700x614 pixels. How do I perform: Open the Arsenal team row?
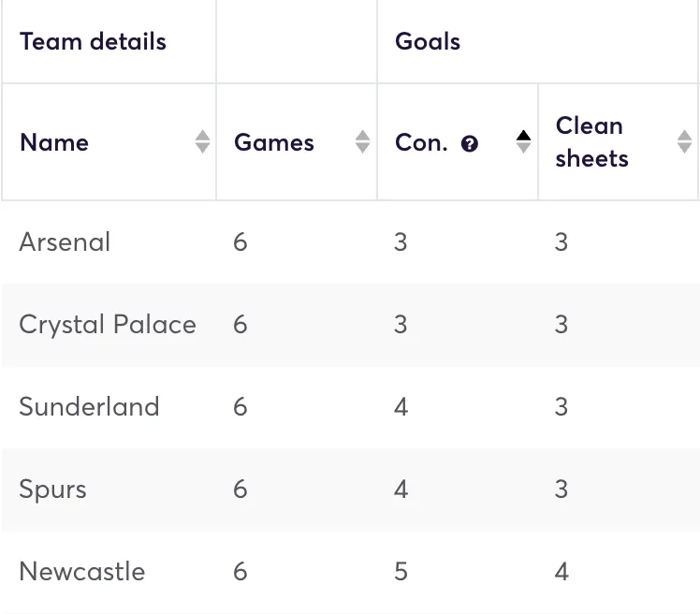(65, 242)
